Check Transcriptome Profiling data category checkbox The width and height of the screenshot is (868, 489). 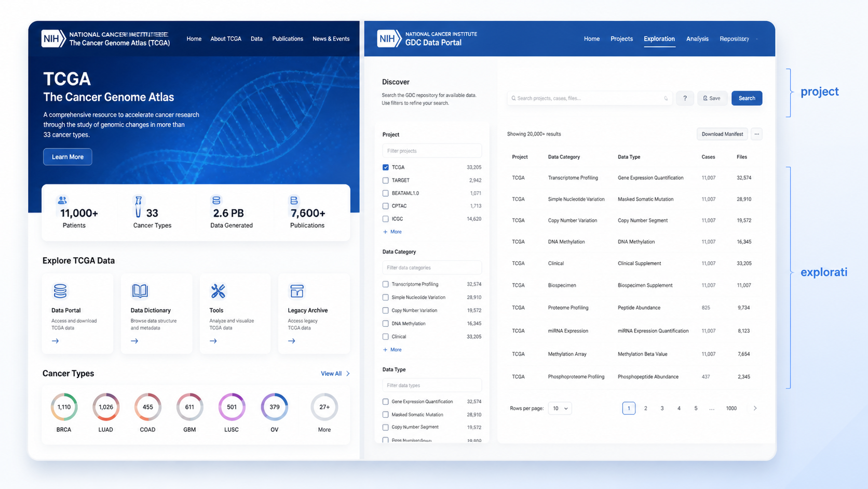pyautogui.click(x=385, y=284)
